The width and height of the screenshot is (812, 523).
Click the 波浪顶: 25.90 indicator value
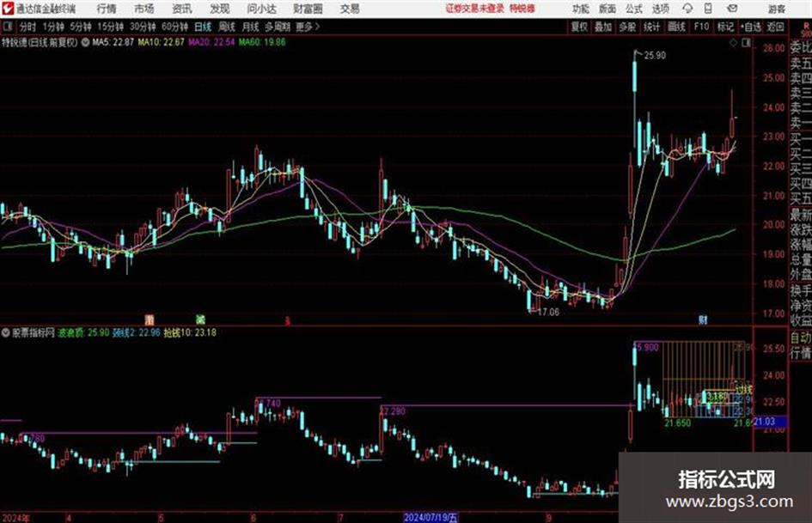click(83, 333)
